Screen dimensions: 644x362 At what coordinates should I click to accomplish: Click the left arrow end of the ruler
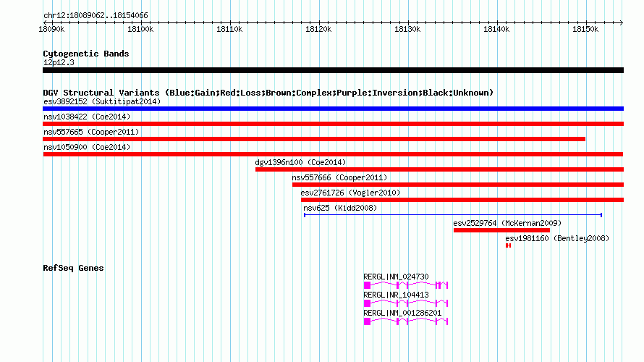tap(45, 22)
